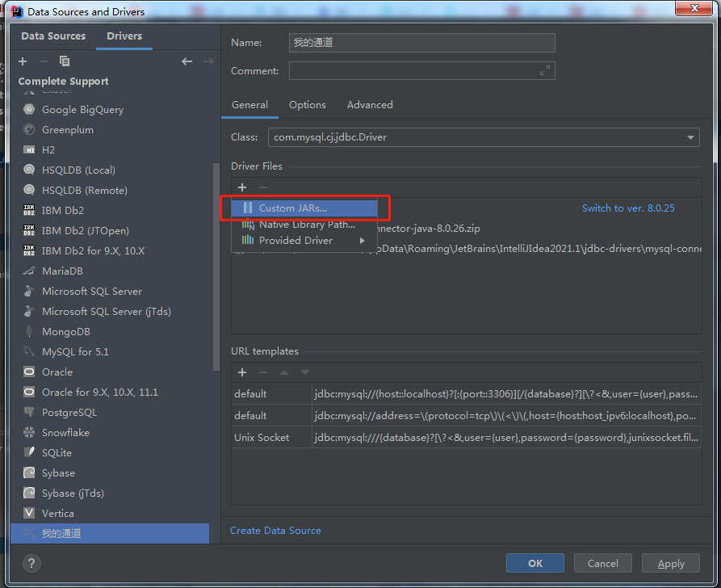This screenshot has width=721, height=588.
Task: Select Oracle for 9.X, 10.X, 11.1
Action: pyautogui.click(x=100, y=392)
